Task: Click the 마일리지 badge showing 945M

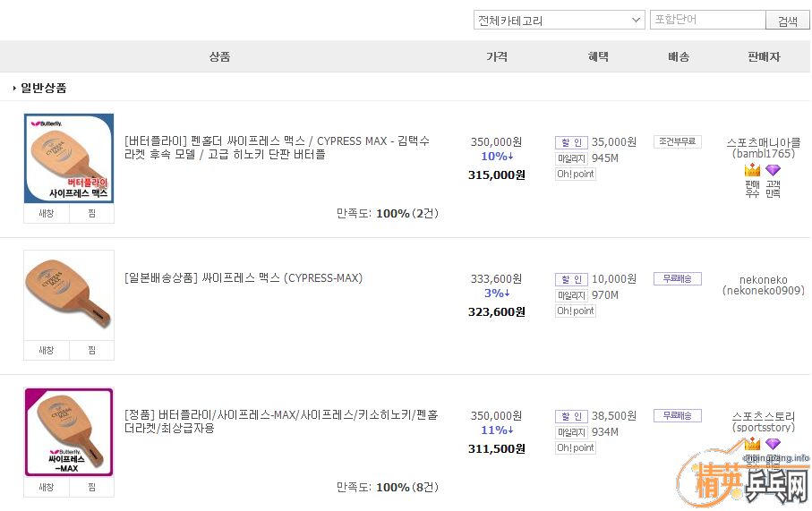Action: tap(571, 158)
